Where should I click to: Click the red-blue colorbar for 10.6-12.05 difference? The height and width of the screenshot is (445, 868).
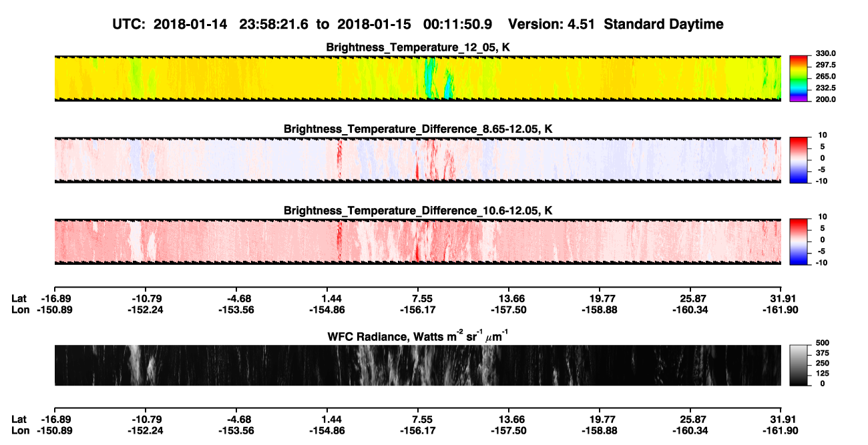(x=798, y=242)
